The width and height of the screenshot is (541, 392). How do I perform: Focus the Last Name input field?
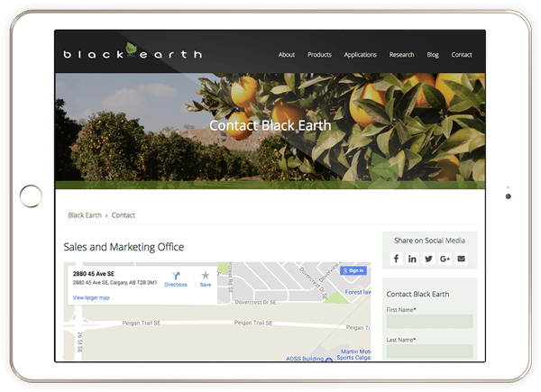[x=429, y=351]
